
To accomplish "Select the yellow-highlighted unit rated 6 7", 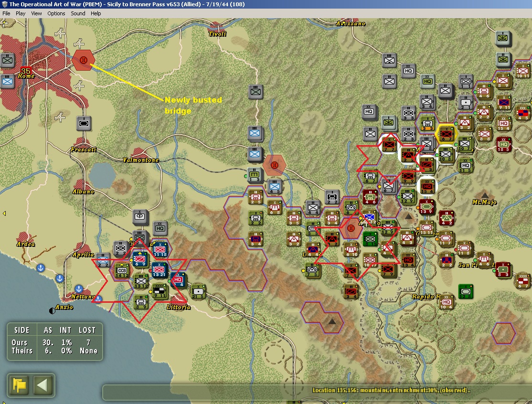I will click(447, 134).
